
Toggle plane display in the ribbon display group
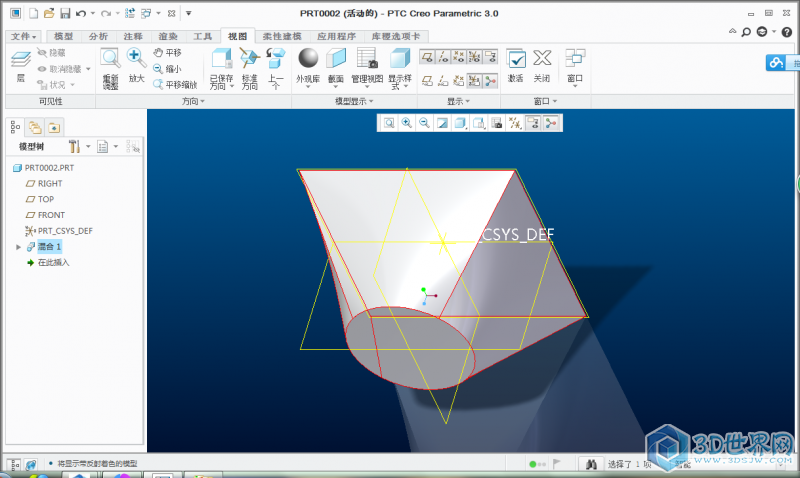(428, 57)
